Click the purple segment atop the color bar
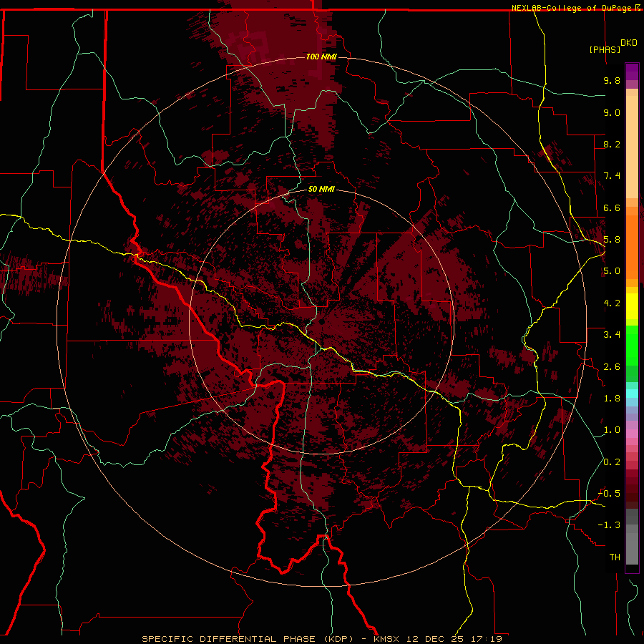Viewport: 644px width, 644px height. click(632, 72)
